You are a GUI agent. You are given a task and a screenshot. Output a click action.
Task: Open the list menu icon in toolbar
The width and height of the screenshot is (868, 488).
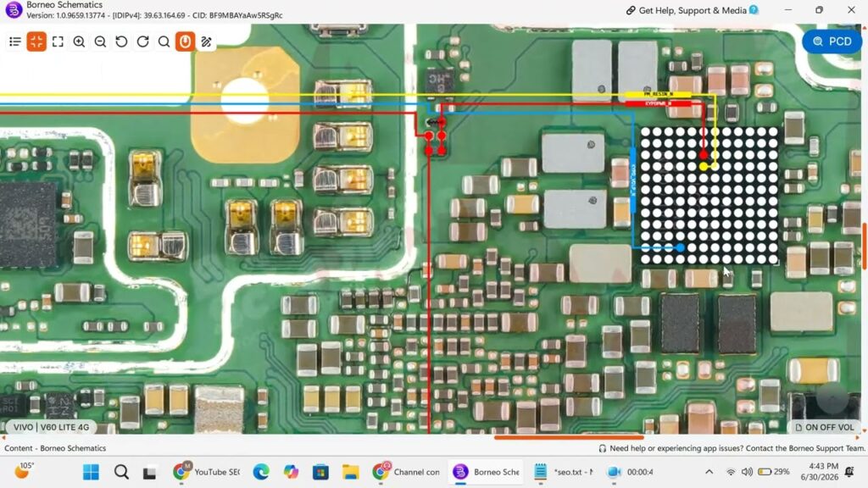(15, 42)
